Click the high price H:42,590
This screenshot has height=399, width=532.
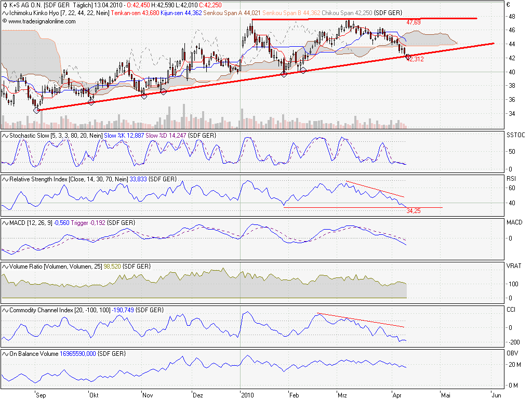point(163,5)
